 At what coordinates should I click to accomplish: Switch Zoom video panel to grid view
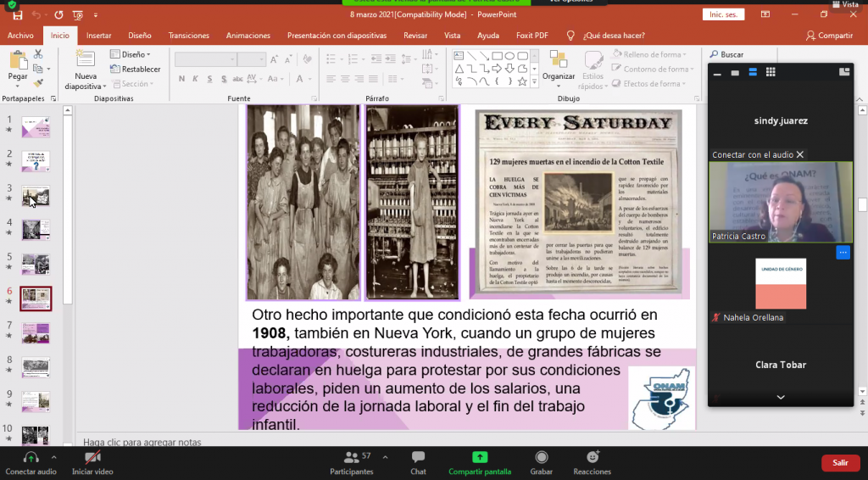pos(771,72)
